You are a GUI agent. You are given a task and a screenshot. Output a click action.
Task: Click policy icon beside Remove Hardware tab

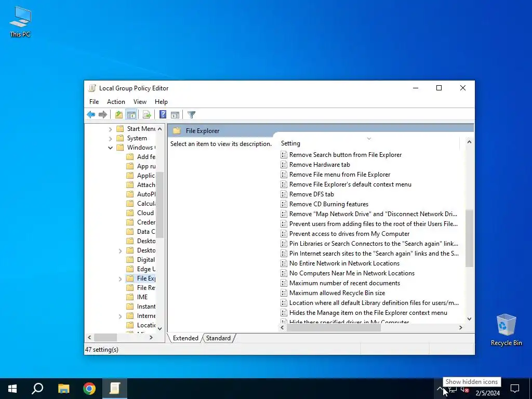pos(284,165)
